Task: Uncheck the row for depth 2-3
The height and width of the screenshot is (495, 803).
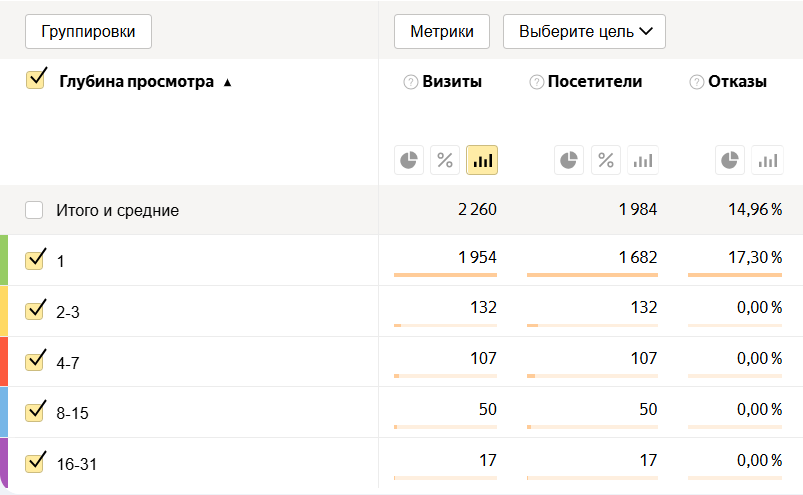Action: [35, 311]
